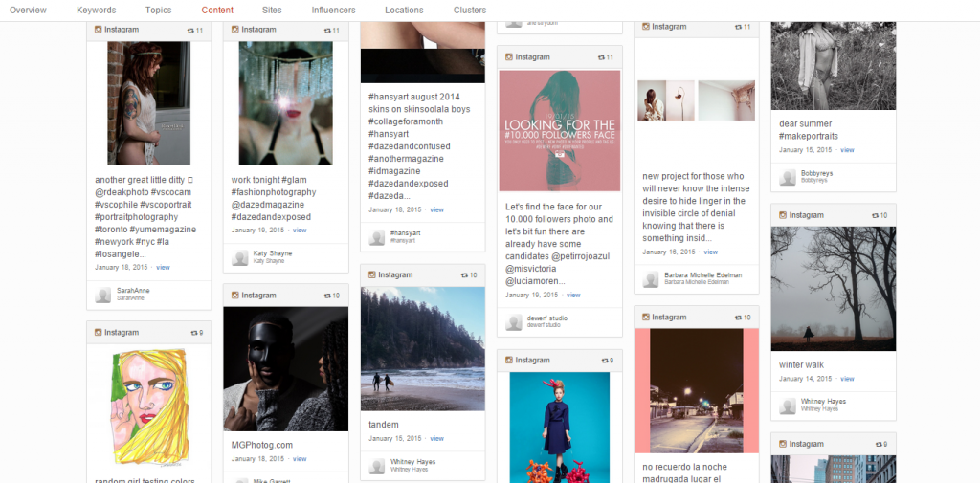Image resolution: width=980 pixels, height=483 pixels.
Task: Click the #hansyart author avatar
Action: pos(377,236)
